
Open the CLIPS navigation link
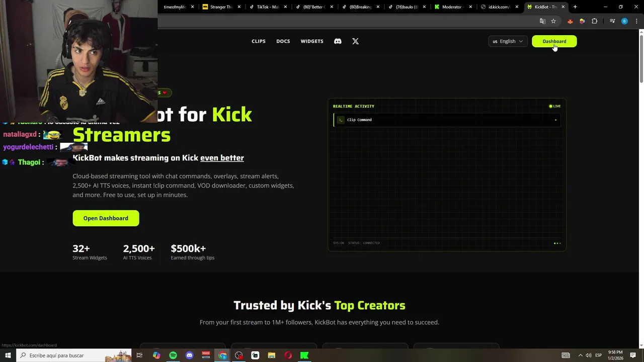[259, 41]
